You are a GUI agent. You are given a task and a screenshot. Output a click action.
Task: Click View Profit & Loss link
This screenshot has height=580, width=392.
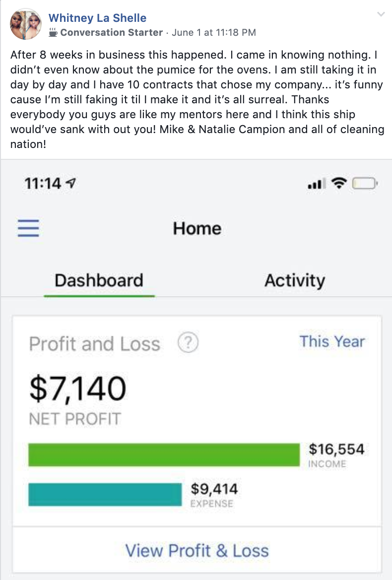(197, 550)
